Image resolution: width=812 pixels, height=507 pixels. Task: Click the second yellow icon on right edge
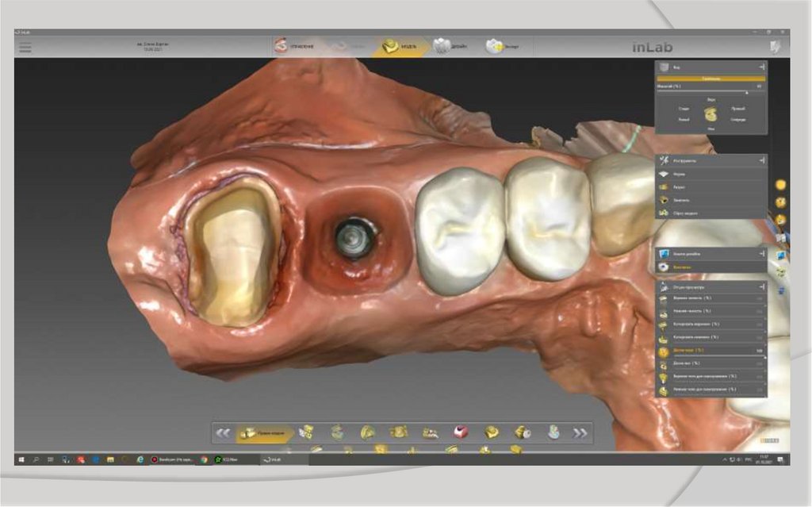[780, 202]
